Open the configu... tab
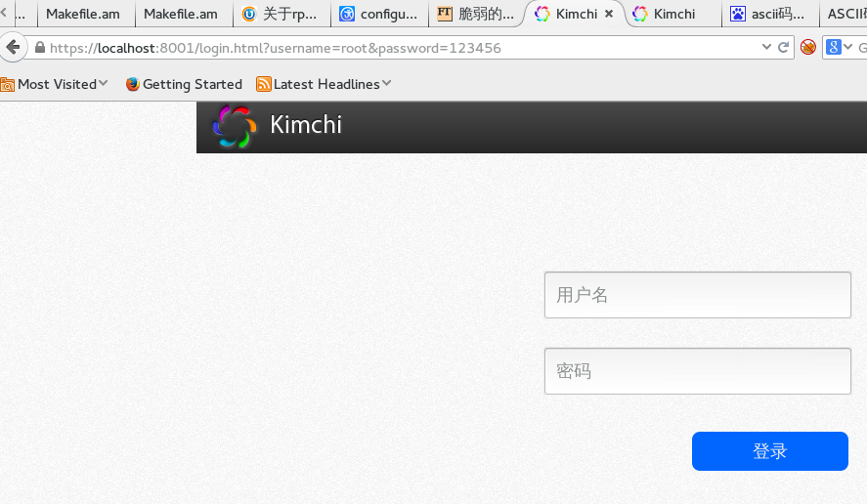 pos(379,14)
